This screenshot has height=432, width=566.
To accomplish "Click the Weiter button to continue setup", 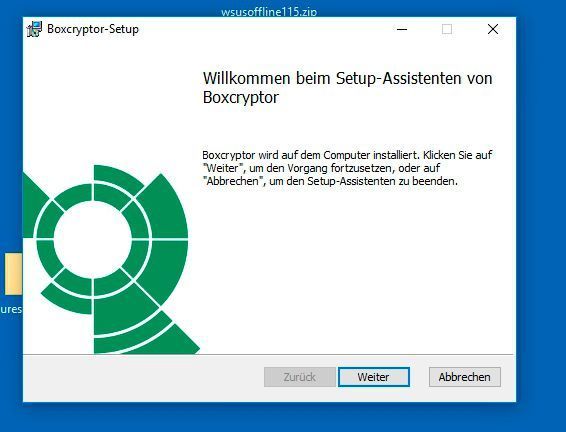I will (x=374, y=377).
